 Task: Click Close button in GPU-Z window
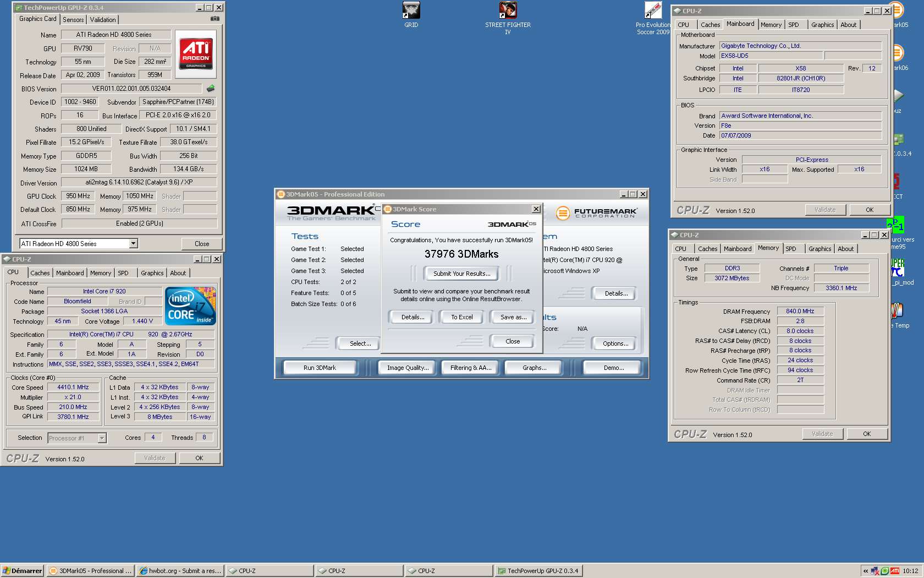point(201,244)
